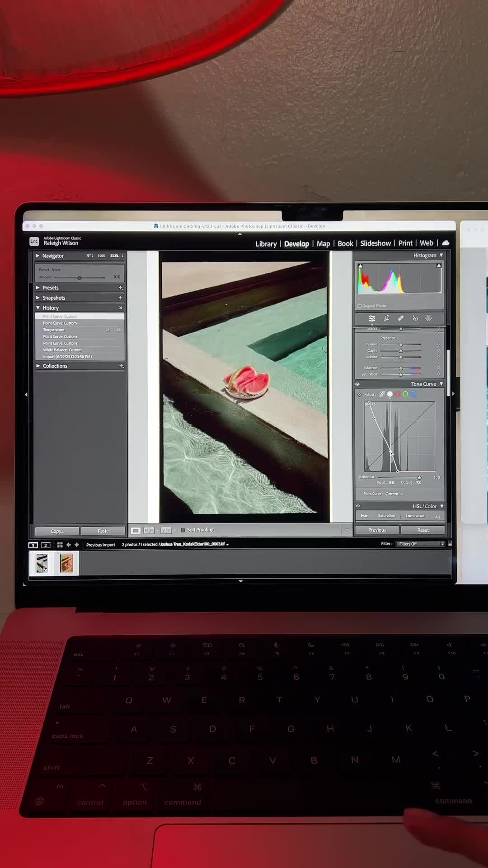Add a new preset with plus icon
The height and width of the screenshot is (868, 488).
121,288
